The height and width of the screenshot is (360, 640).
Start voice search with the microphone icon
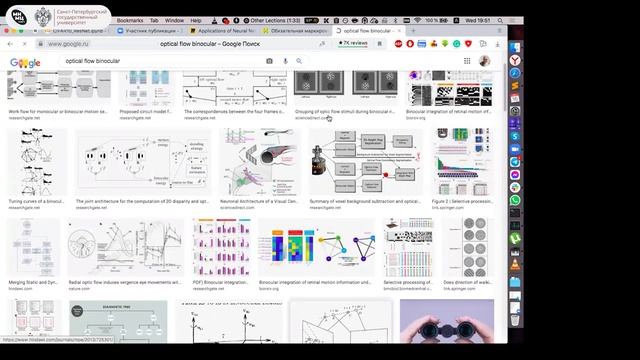[285, 61]
